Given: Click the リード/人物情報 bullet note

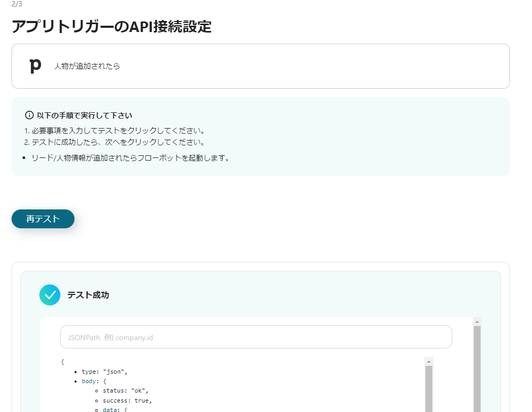Looking at the screenshot, I should (131, 158).
